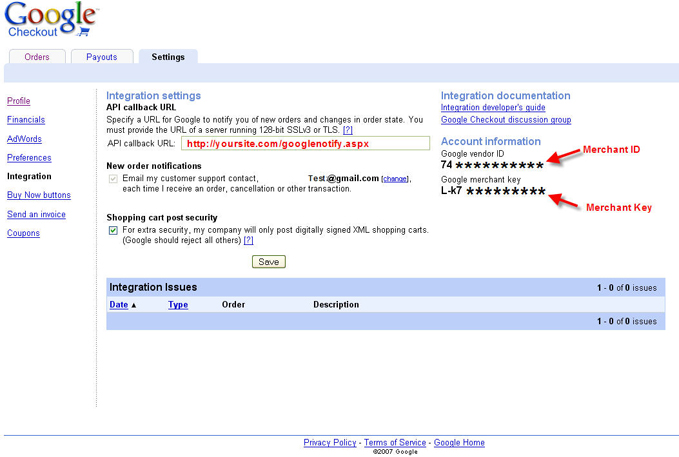This screenshot has height=457, width=679.
Task: Click the Integration settings heading
Action: tap(153, 95)
